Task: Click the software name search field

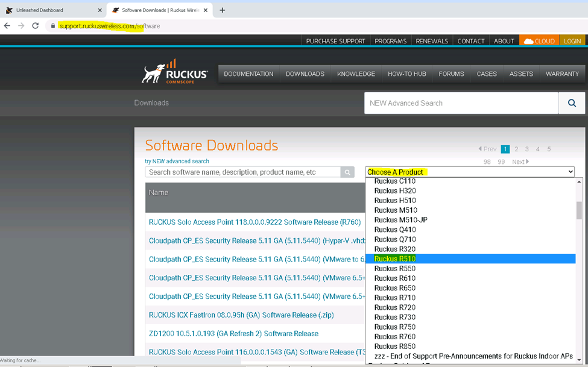Action: click(243, 172)
